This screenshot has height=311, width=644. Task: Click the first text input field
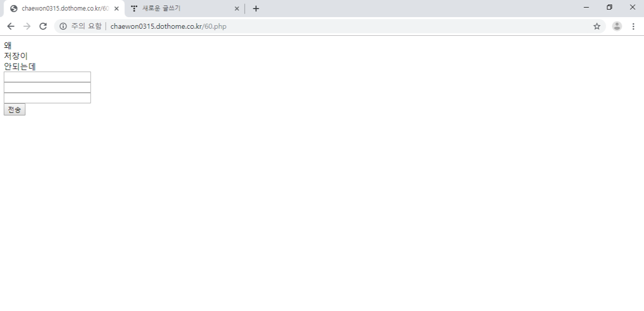point(47,77)
